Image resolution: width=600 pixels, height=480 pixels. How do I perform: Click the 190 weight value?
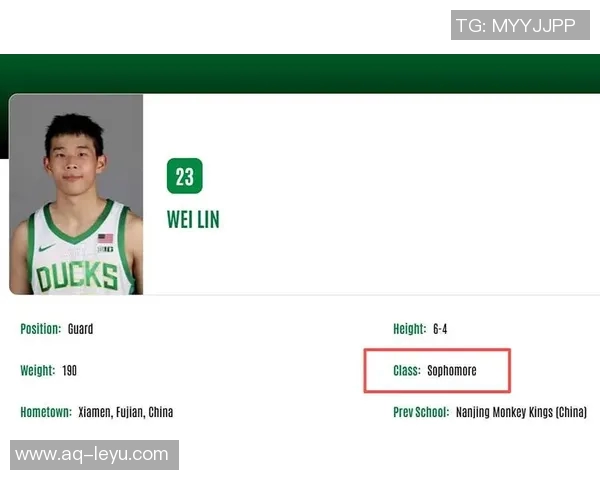coord(69,371)
